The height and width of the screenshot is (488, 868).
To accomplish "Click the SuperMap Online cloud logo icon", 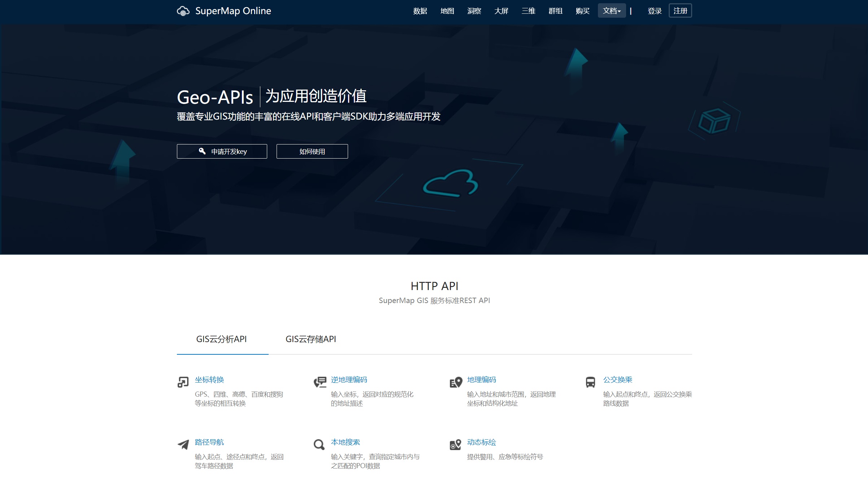I will (x=183, y=11).
